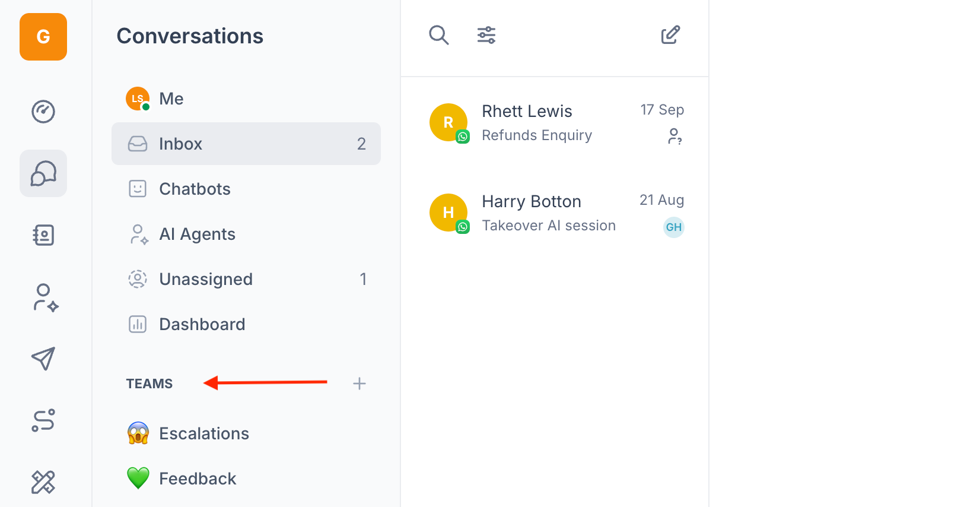Open the contacts book icon
The image size is (980, 507).
(43, 235)
